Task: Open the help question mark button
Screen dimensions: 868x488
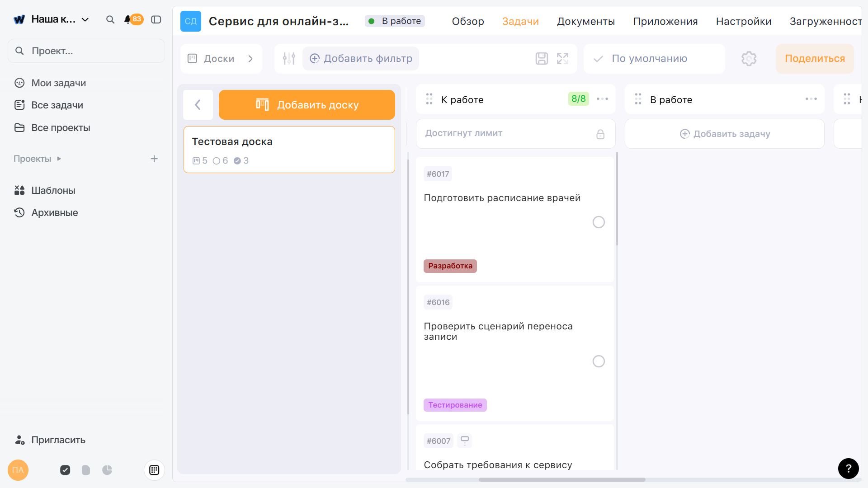Action: tap(848, 469)
